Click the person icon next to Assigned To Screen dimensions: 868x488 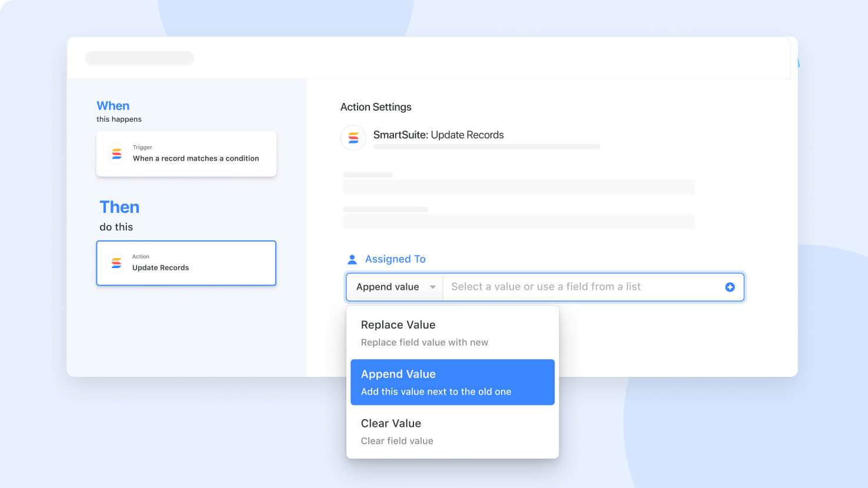pyautogui.click(x=352, y=259)
